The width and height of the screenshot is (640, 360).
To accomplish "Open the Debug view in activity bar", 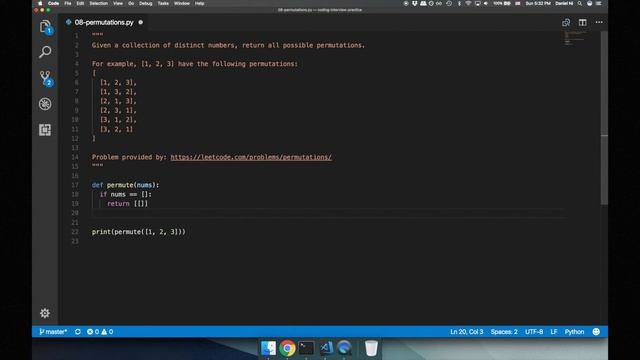I will pyautogui.click(x=45, y=104).
